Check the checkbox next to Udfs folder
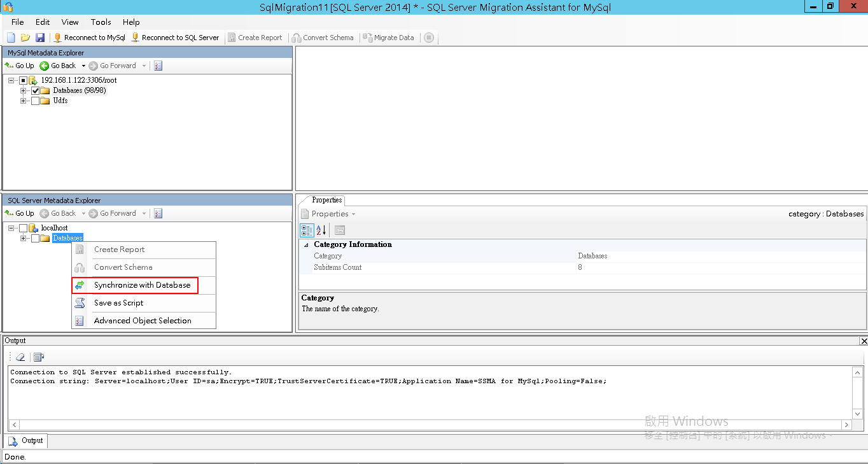The image size is (868, 464). tap(36, 100)
